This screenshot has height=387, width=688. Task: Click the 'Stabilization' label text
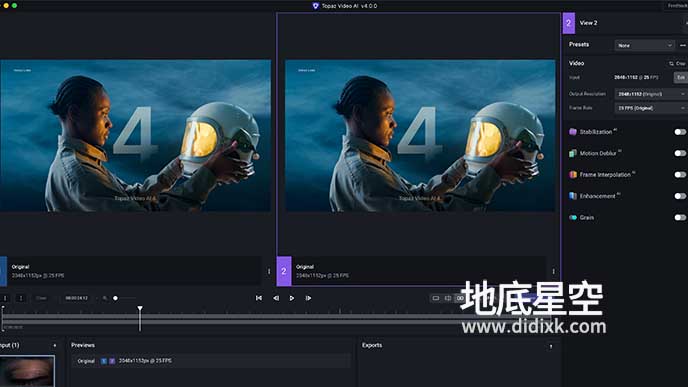point(595,132)
